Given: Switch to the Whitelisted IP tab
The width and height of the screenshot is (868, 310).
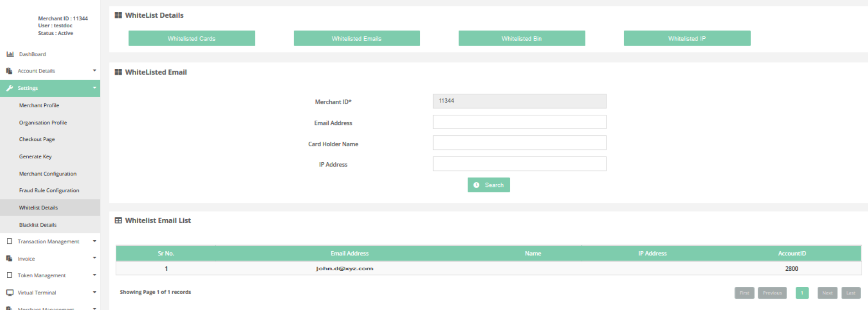Looking at the screenshot, I should tap(687, 38).
